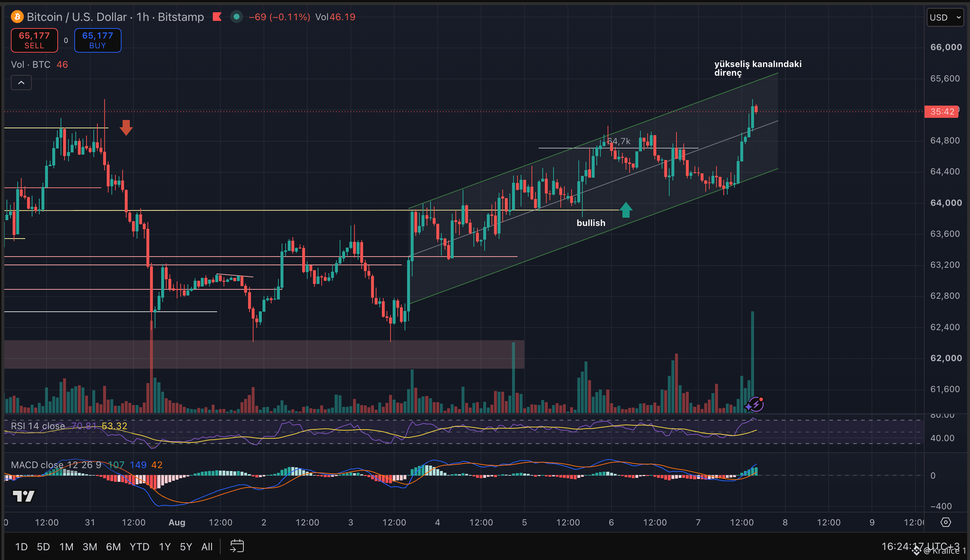970x560 pixels.
Task: Collapse the indicator legend with chevron button
Action: coord(21,83)
